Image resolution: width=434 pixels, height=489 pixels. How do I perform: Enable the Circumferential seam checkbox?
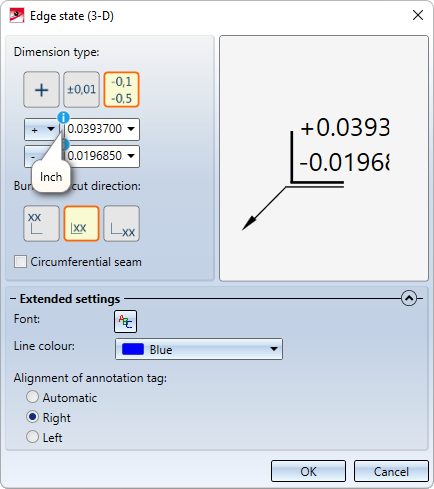[20, 262]
